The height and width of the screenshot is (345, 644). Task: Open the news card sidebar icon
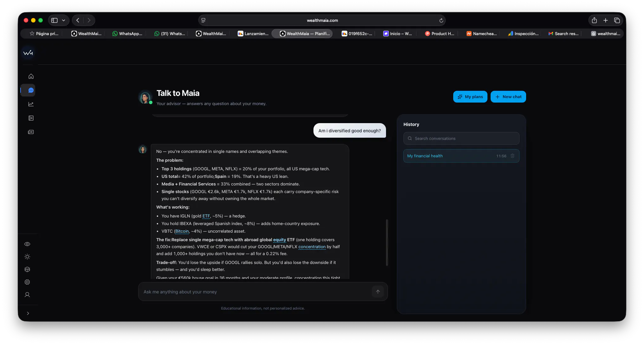31,132
